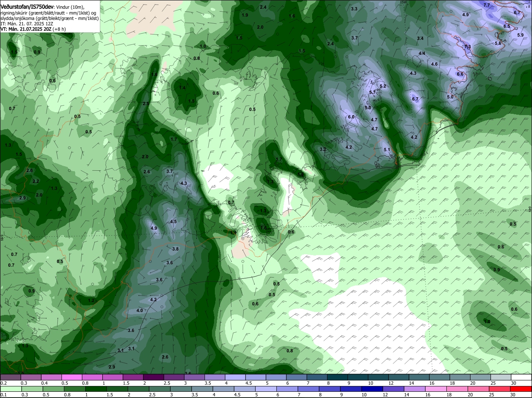Click the map value 5.9
Viewport: 532px width, 398px height.
click(520, 35)
